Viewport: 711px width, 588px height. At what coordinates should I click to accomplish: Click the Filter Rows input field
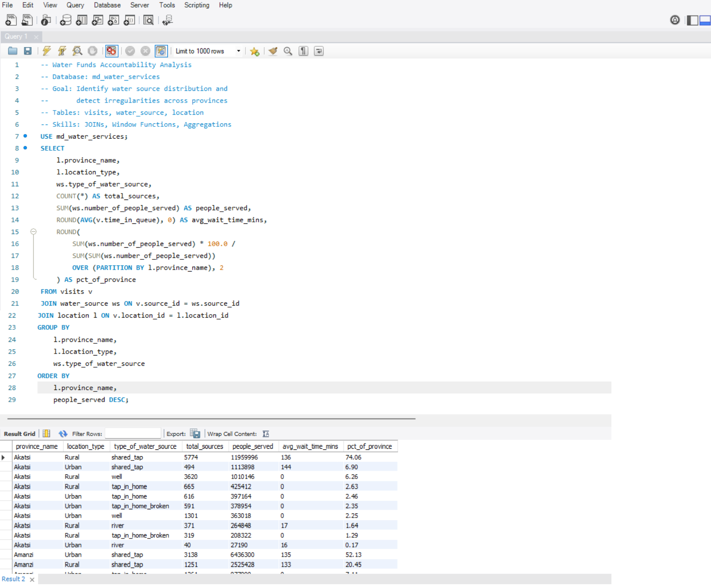point(133,433)
